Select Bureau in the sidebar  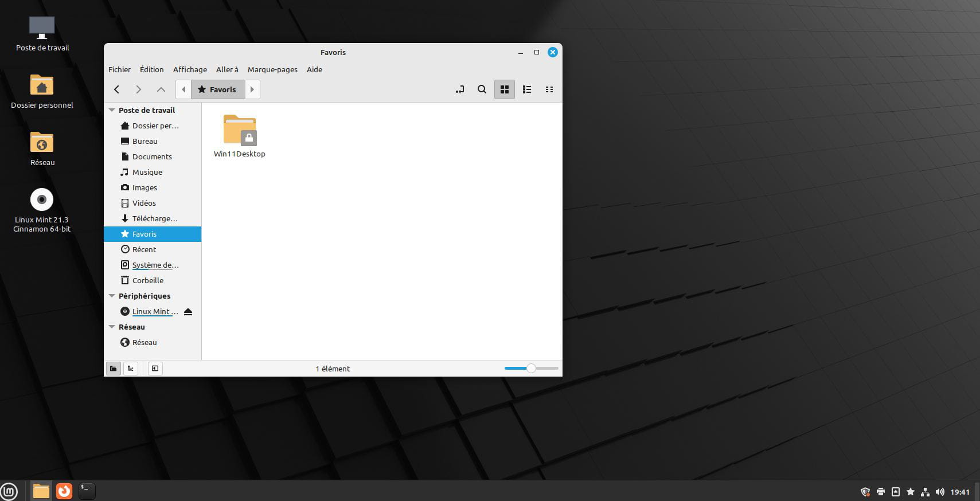(x=153, y=141)
